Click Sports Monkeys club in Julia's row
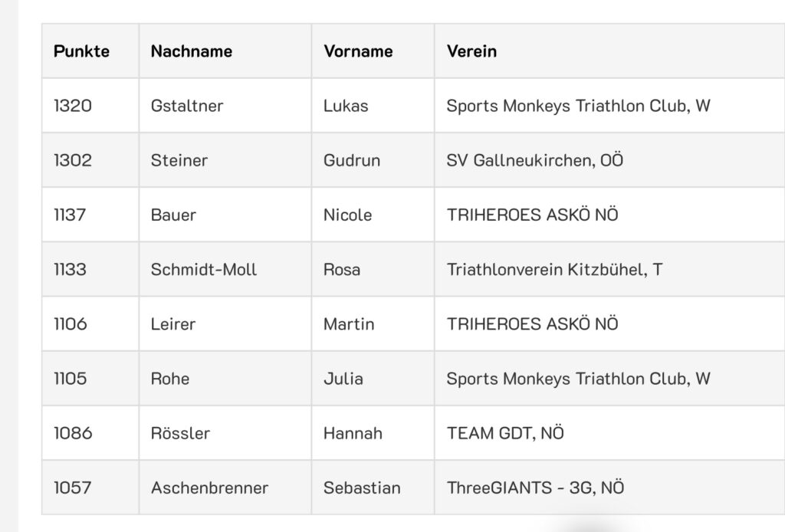 coord(578,378)
